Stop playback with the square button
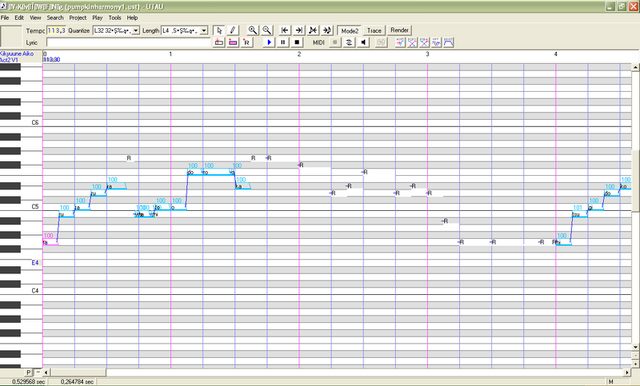This screenshot has width=640, height=386. pos(297,42)
